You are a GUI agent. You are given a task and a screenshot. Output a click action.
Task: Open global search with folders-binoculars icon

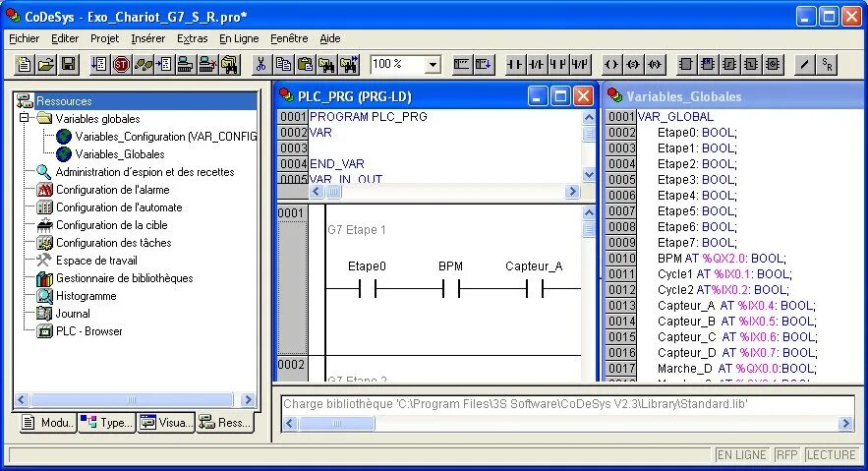coord(229,65)
